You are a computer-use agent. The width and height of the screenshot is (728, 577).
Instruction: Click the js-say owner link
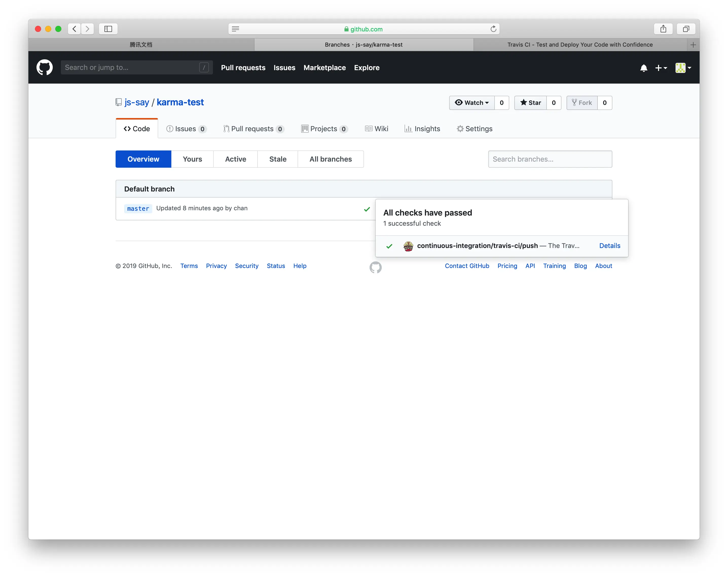click(137, 102)
